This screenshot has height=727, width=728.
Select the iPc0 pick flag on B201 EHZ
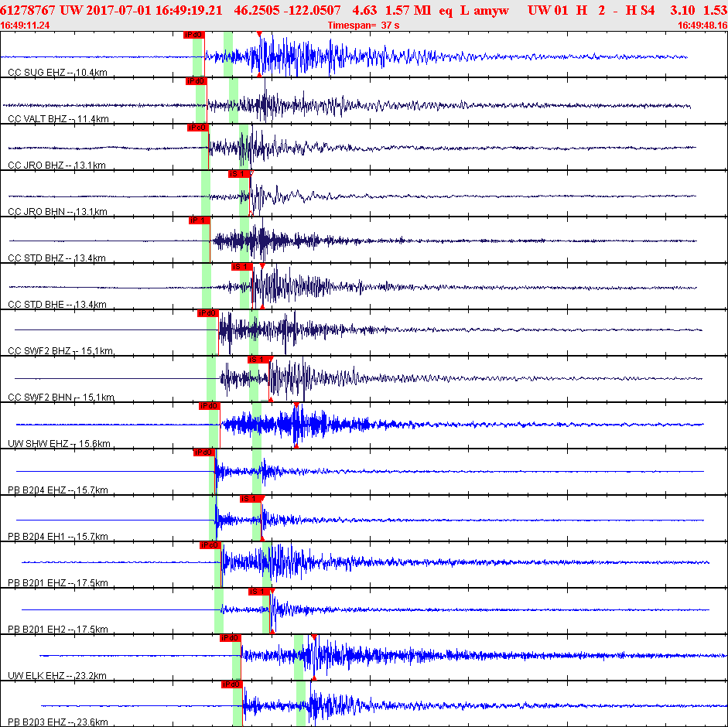210,545
